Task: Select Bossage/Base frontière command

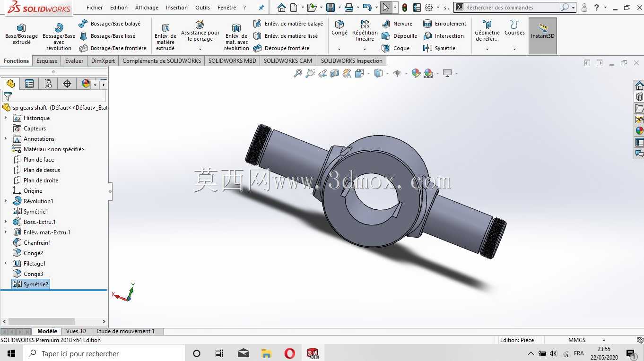Action: click(x=113, y=48)
